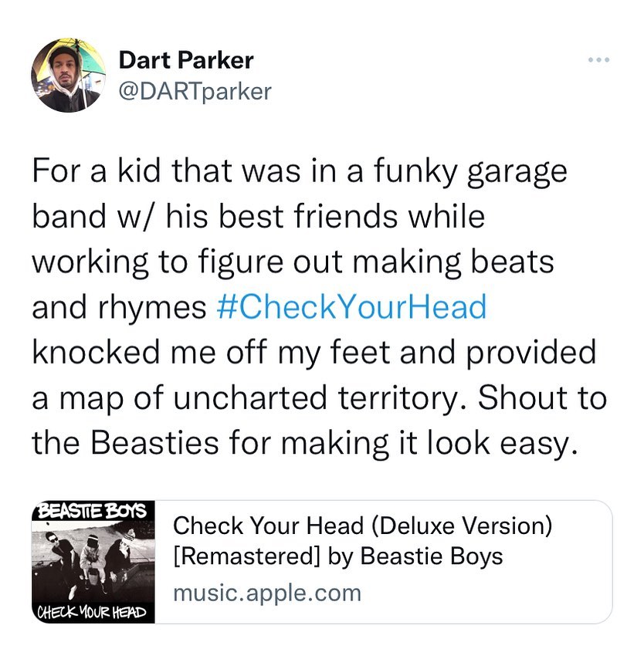This screenshot has width=644, height=649.
Task: Open the Check Your Head Deluxe Version card title
Action: (x=362, y=540)
